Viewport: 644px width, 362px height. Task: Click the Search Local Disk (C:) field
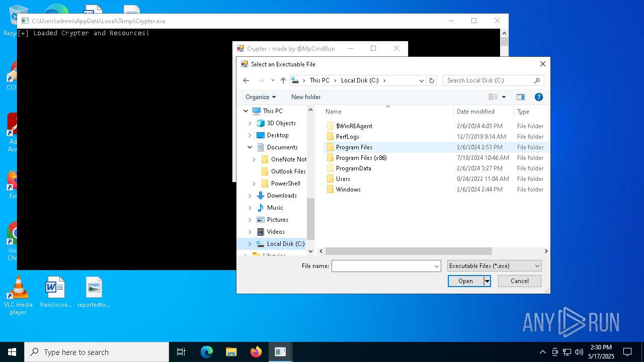click(x=493, y=80)
